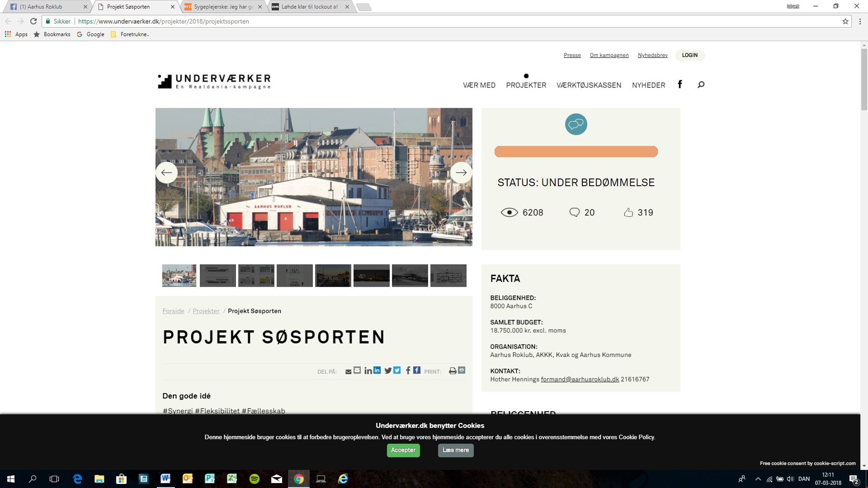Show previous slideshow image with left arrow

pos(166,172)
